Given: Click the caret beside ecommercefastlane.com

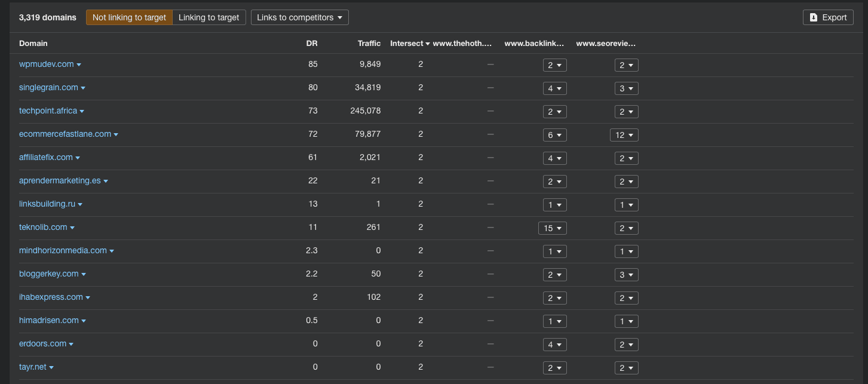Looking at the screenshot, I should [116, 134].
